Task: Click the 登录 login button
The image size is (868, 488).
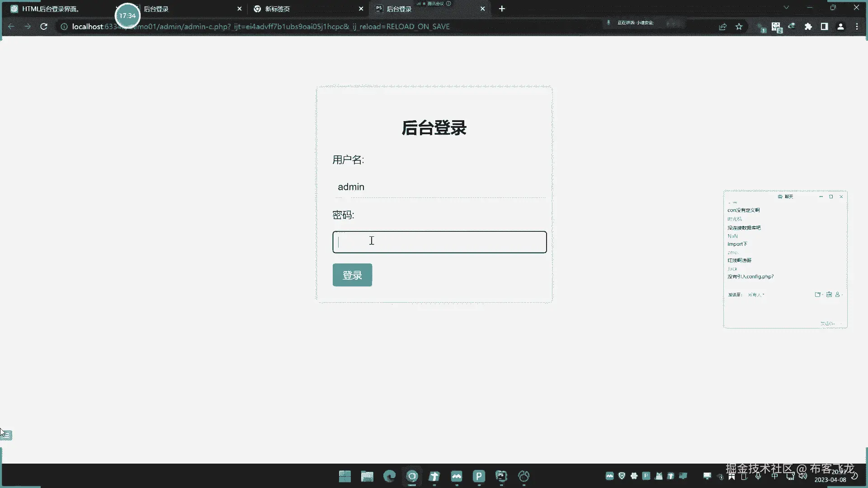Action: [352, 275]
